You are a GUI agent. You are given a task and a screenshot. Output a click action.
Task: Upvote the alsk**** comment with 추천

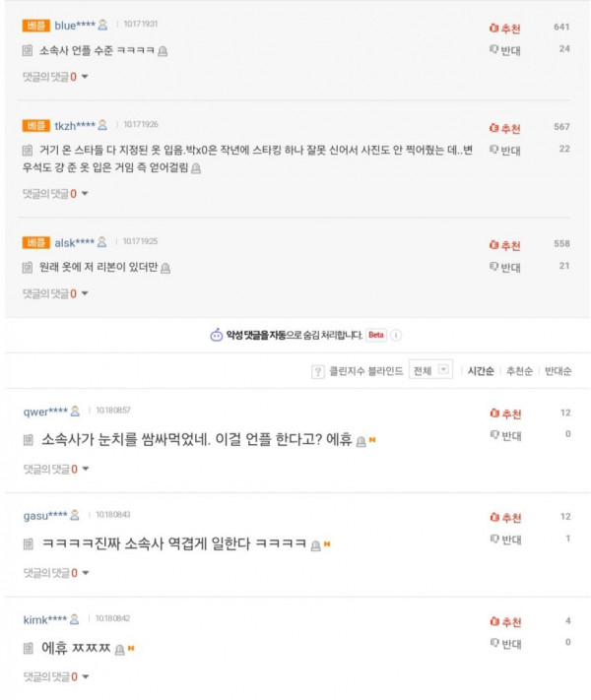(505, 245)
